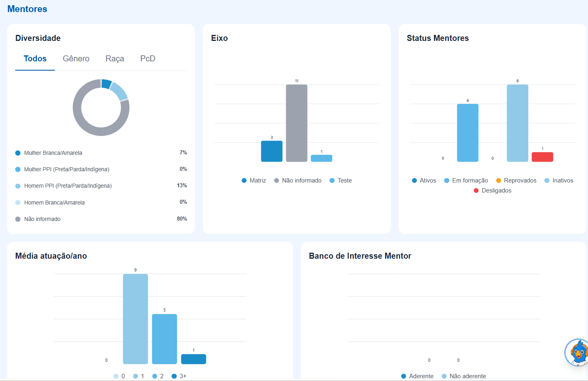588x381 pixels.
Task: Click the red Desligados bar valued 1
Action: pos(542,157)
